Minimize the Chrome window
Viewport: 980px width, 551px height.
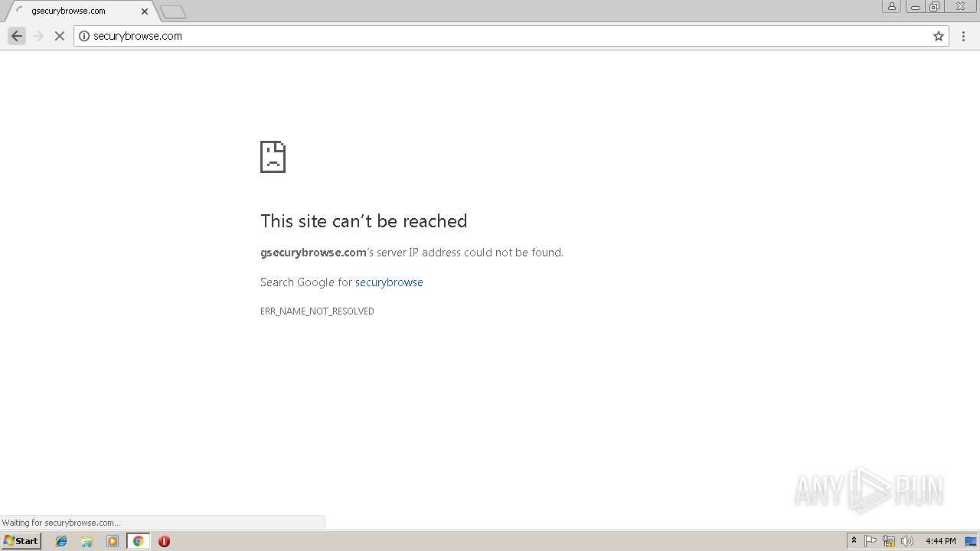pyautogui.click(x=915, y=6)
